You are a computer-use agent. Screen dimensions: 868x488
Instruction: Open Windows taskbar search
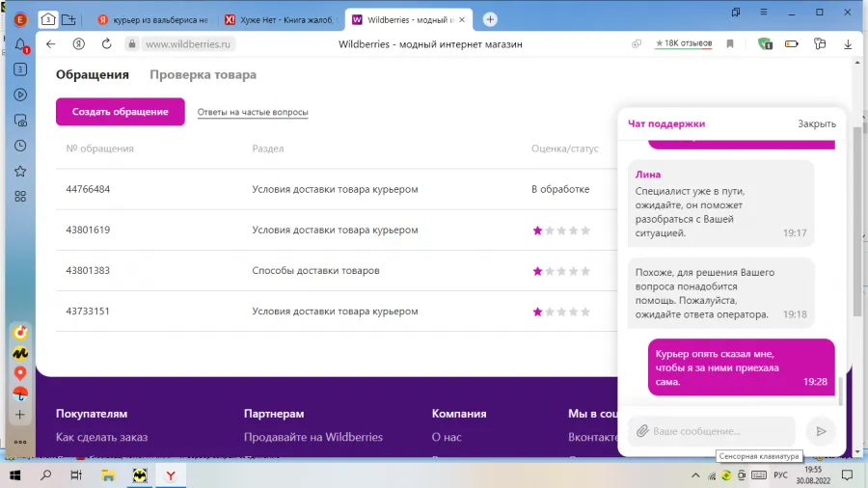click(46, 475)
